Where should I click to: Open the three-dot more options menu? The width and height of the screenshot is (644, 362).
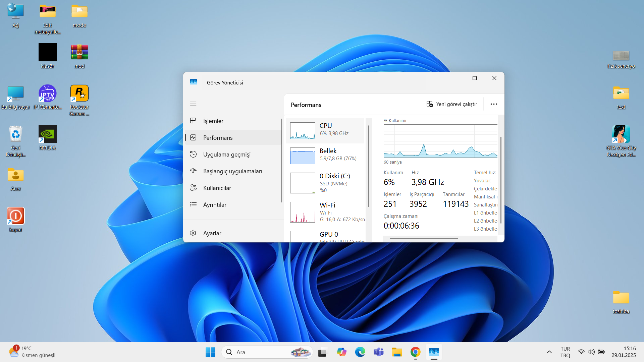(x=494, y=104)
